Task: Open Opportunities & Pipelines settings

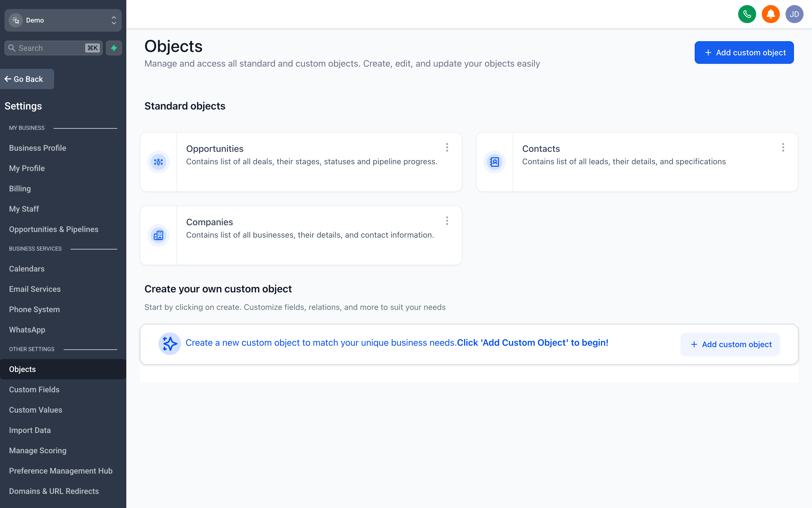Action: tap(54, 229)
